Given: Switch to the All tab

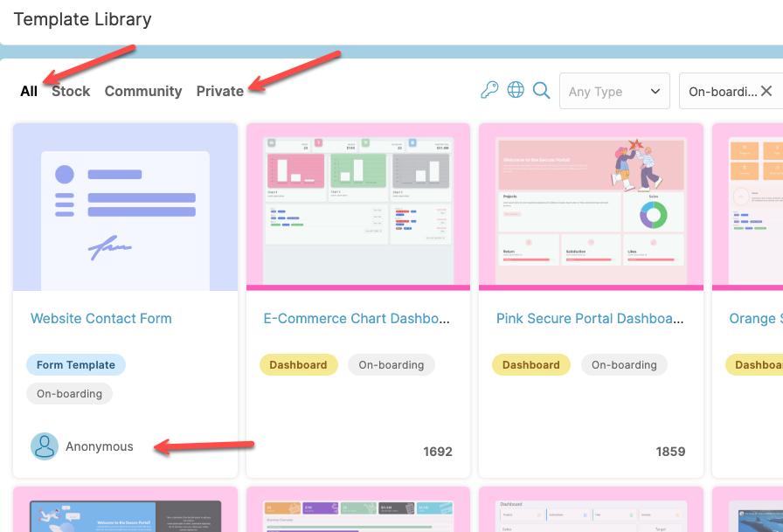Looking at the screenshot, I should point(29,92).
